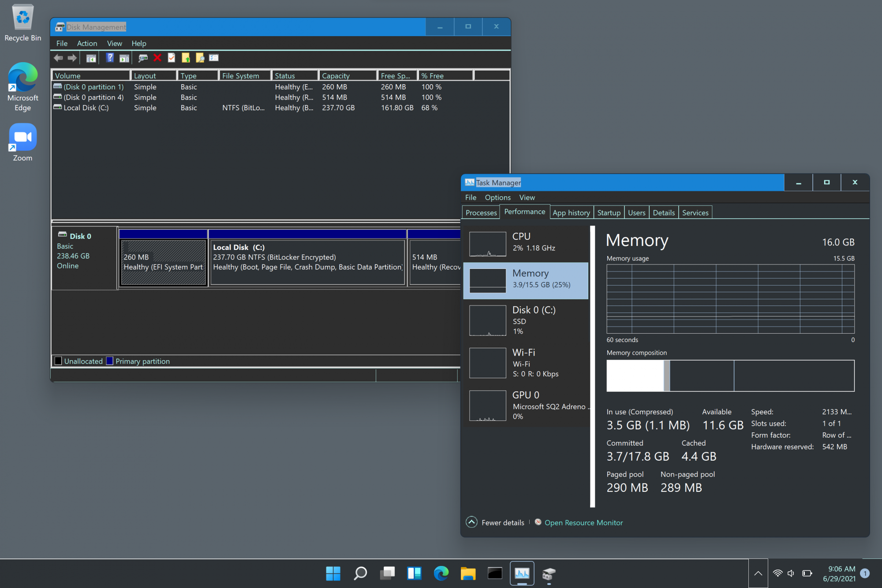
Task: Click the folder with green up arrow icon
Action: tap(186, 58)
